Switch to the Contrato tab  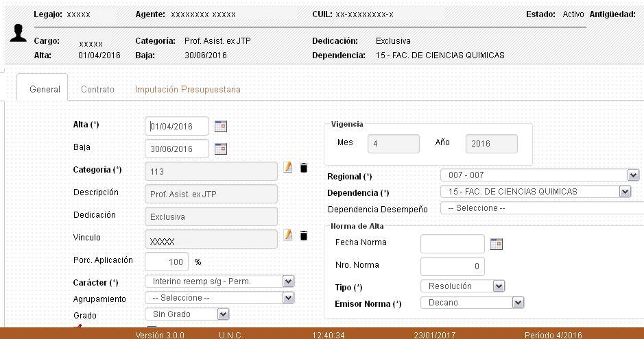tap(97, 89)
